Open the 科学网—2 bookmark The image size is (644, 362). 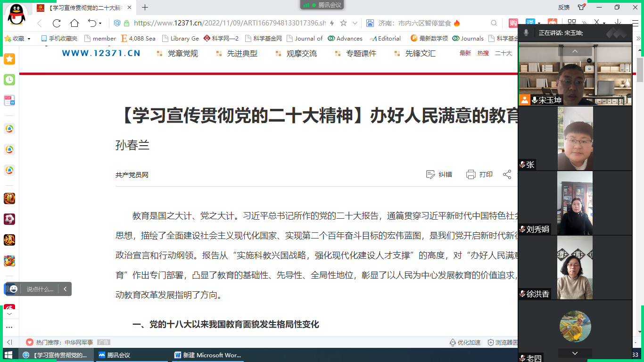(x=221, y=39)
